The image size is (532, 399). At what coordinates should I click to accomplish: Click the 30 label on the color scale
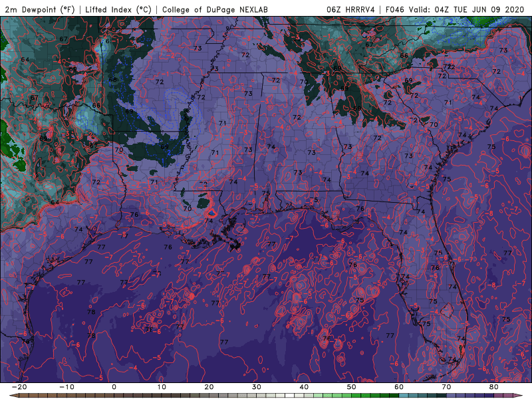pos(257,387)
